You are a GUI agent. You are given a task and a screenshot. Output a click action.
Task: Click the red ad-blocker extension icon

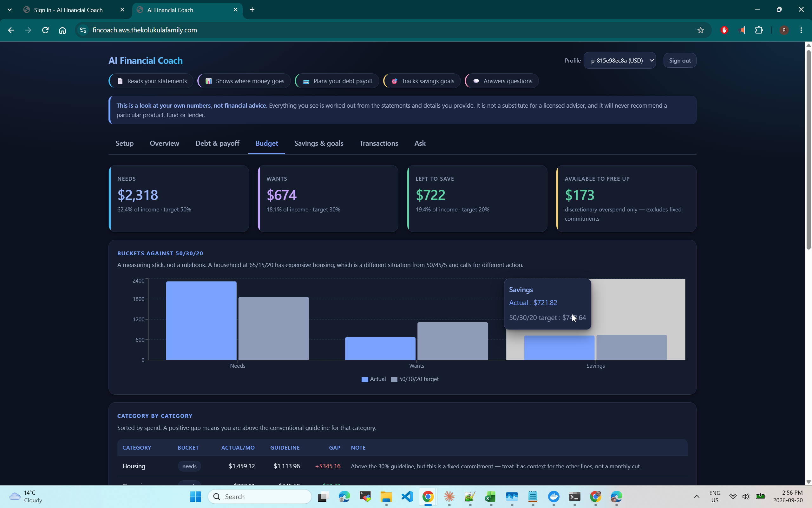point(724,30)
